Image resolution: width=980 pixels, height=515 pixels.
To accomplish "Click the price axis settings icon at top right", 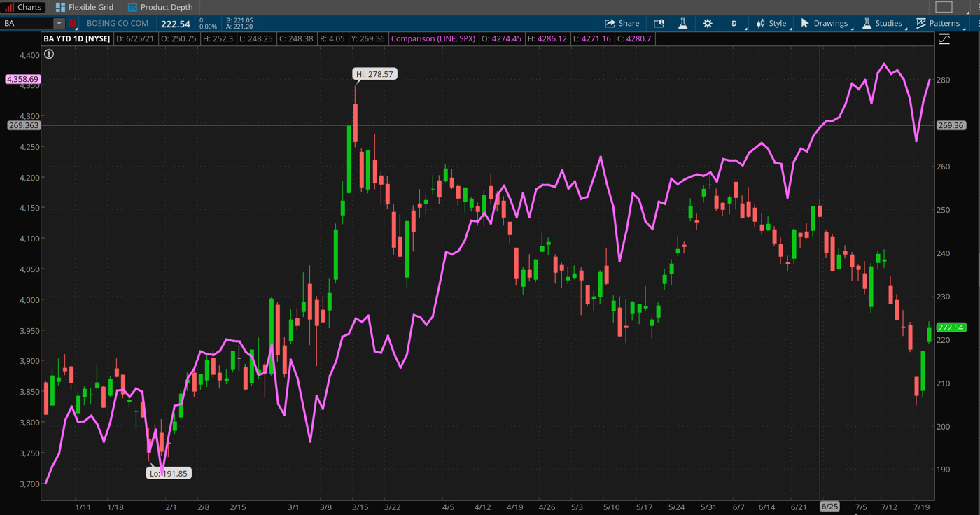I will tap(944, 39).
